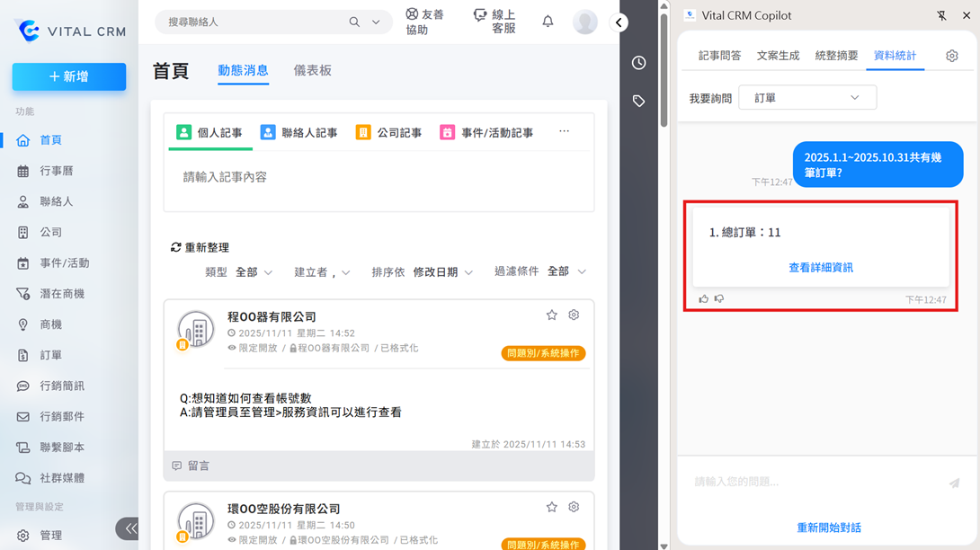Open gear settings on 程OO器有限公司 post
Screen dimensions: 980x550
point(574,315)
